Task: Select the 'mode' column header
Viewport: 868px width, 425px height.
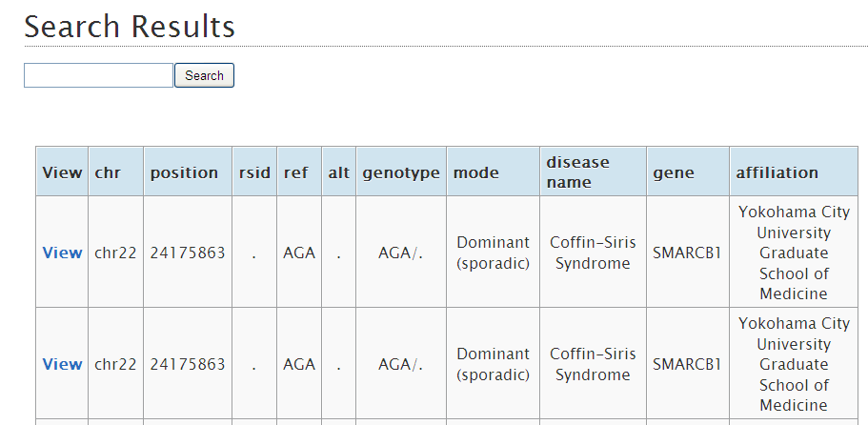Action: [494, 172]
